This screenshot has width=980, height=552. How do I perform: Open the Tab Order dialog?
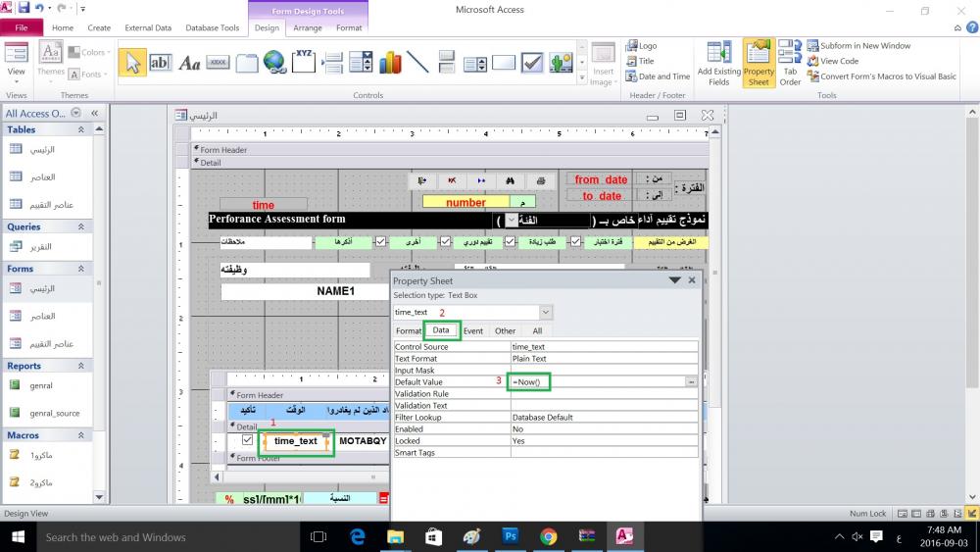coord(790,63)
